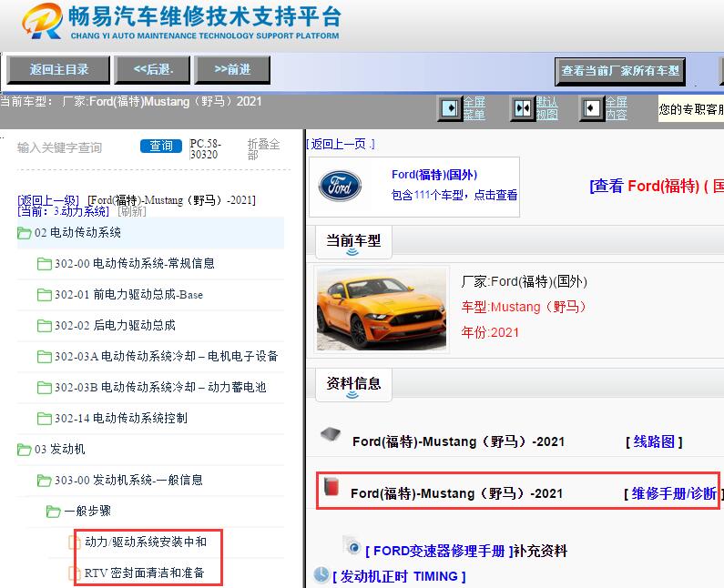Open FORD变速器修理手册 link
Viewport: 724px width, 588px height.
point(439,551)
